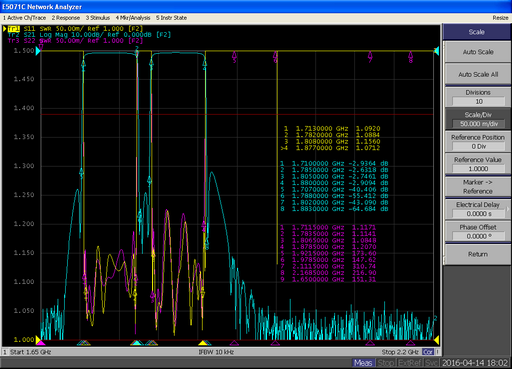Select the Divisions value field

[478, 101]
